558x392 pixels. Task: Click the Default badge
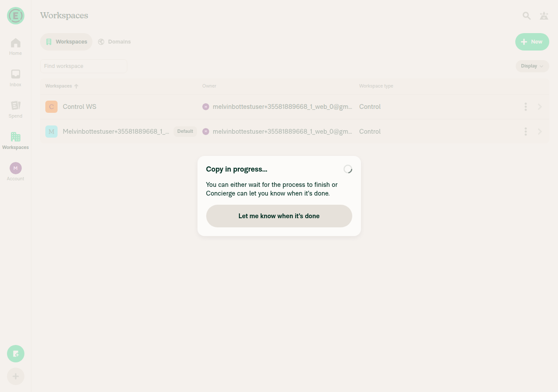(x=185, y=132)
